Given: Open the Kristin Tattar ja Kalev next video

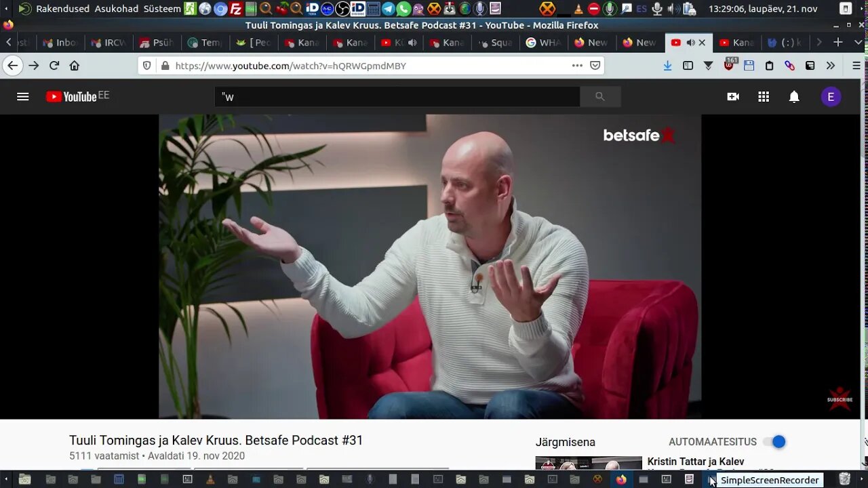Looking at the screenshot, I should (696, 462).
